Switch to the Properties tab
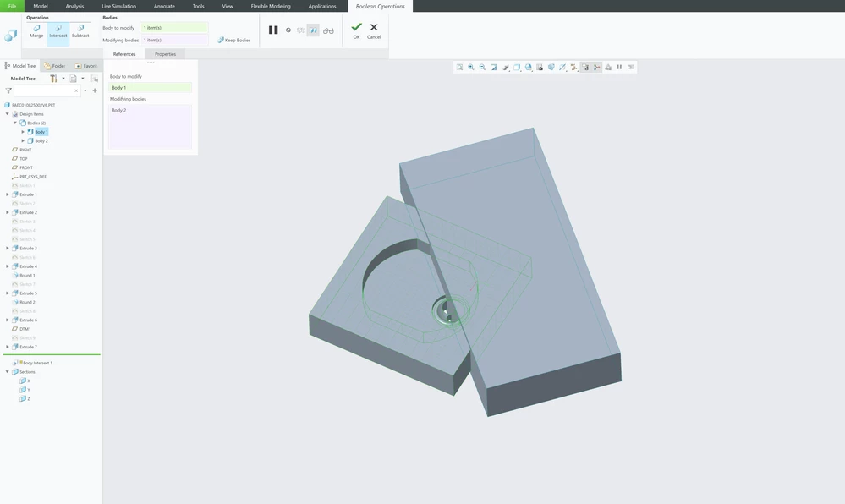845x504 pixels. point(166,54)
